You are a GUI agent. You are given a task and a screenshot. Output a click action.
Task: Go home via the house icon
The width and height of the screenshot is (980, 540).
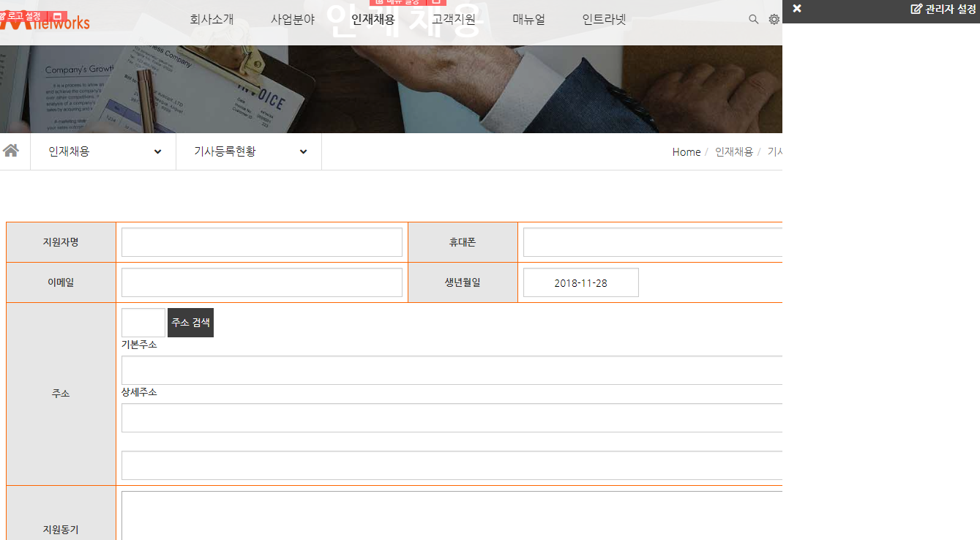pos(11,151)
